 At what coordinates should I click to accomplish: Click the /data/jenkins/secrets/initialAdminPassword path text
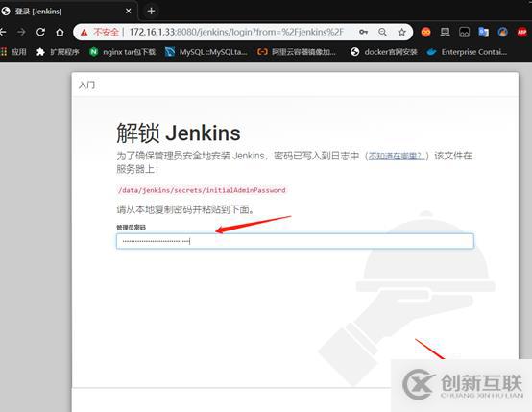(202, 190)
